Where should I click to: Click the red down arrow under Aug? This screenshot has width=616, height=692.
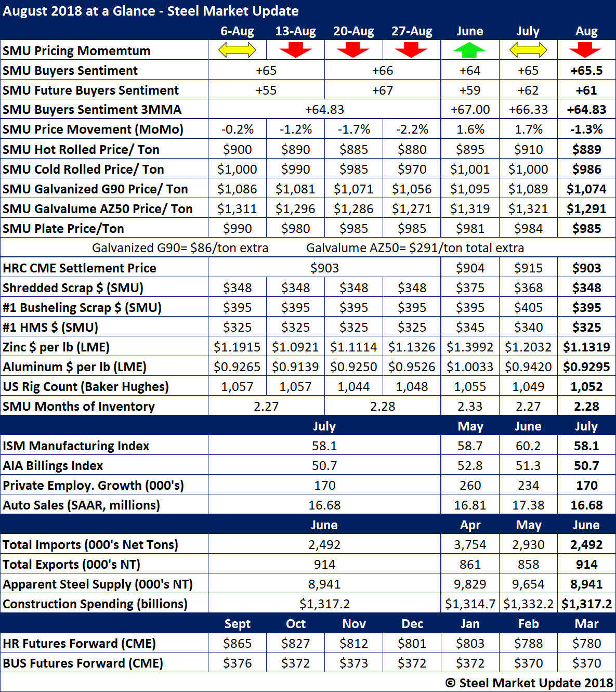tap(585, 50)
